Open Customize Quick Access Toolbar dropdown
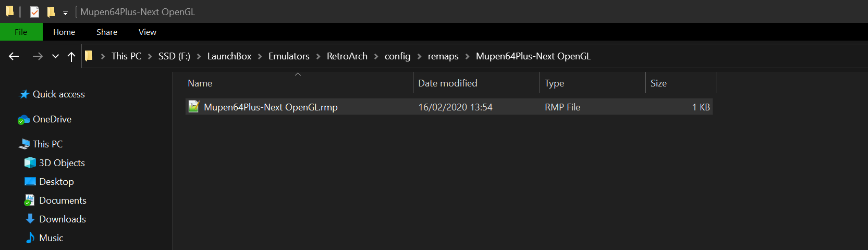The image size is (868, 250). pyautogui.click(x=65, y=12)
